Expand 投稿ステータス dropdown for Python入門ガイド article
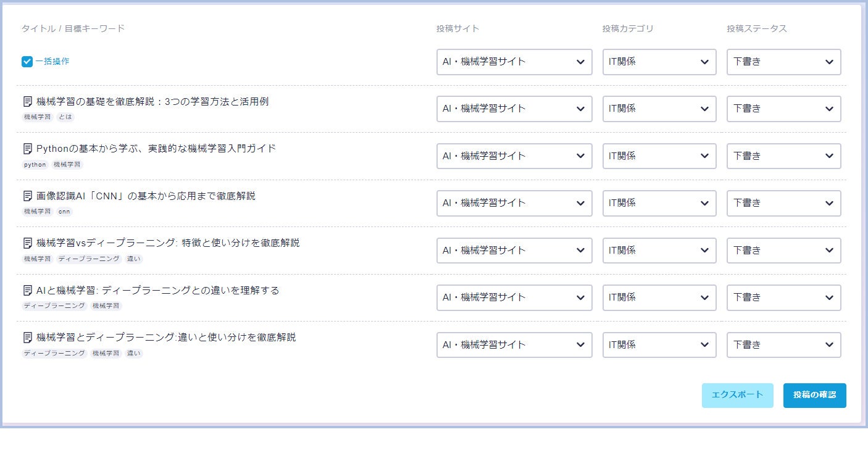 [783, 156]
